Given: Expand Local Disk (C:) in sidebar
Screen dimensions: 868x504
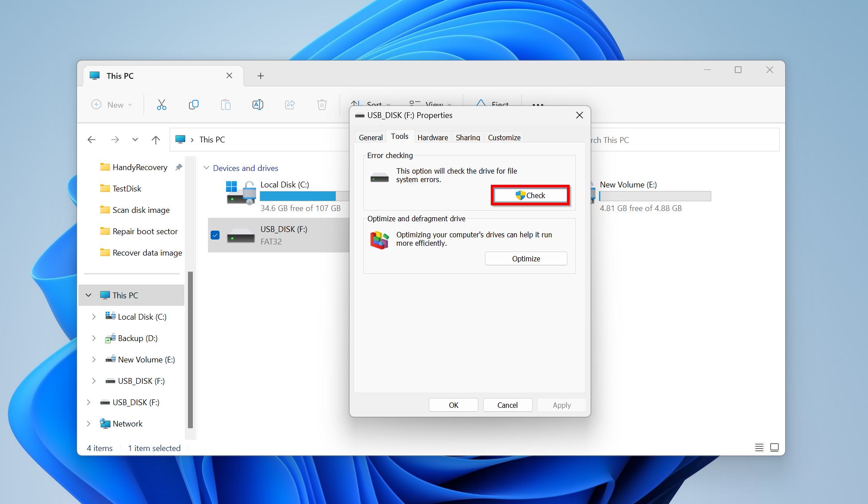Looking at the screenshot, I should [x=94, y=316].
